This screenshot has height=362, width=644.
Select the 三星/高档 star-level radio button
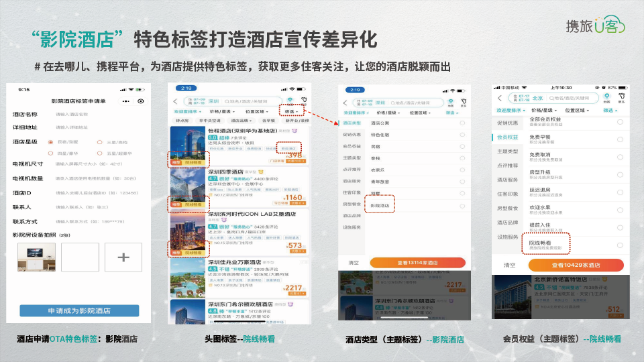click(99, 142)
